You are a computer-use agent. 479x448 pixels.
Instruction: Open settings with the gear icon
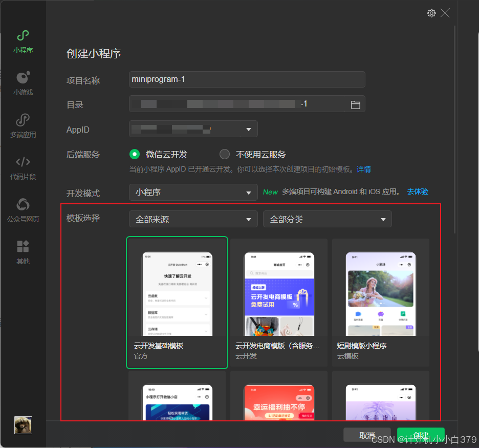(x=431, y=13)
